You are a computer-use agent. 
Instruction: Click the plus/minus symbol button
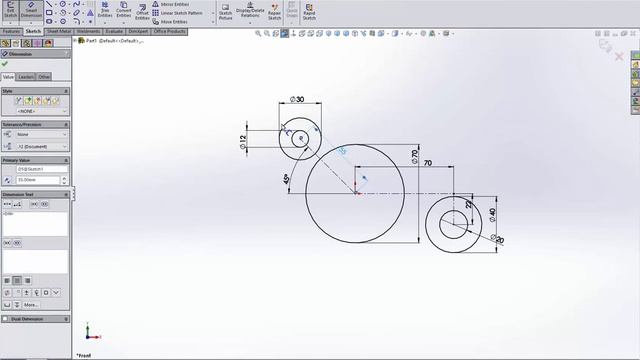27,293
